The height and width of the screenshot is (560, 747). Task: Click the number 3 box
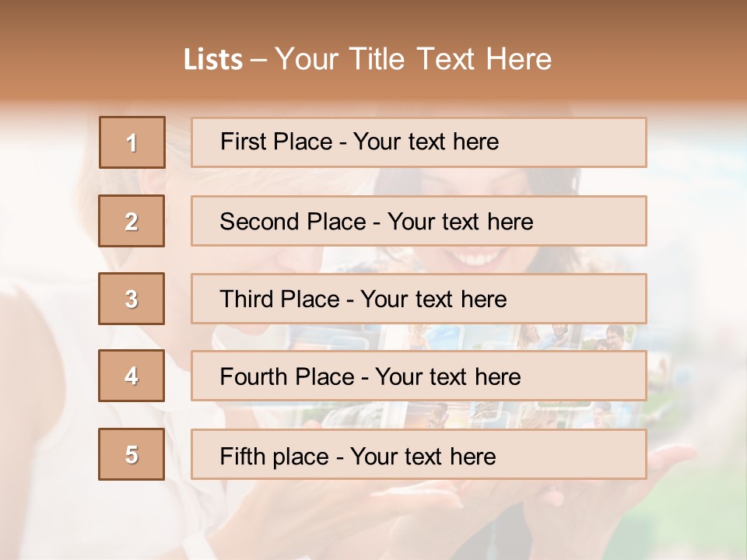point(132,299)
